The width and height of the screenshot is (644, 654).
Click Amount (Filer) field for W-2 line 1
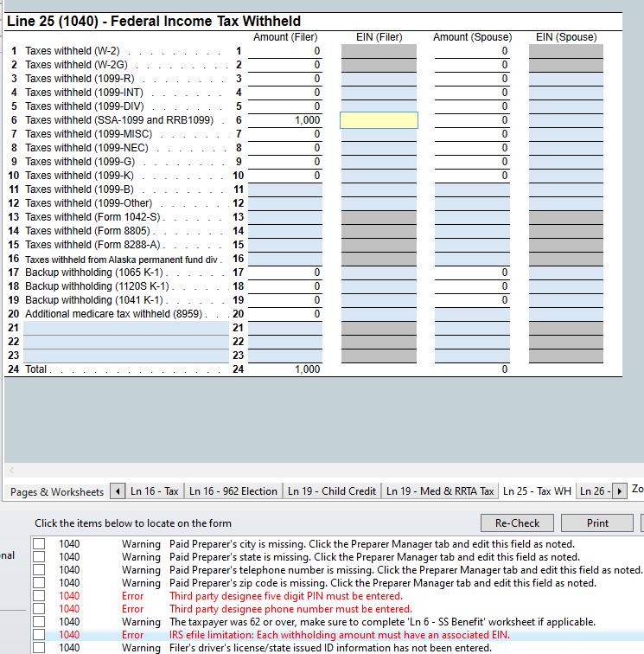[x=285, y=51]
